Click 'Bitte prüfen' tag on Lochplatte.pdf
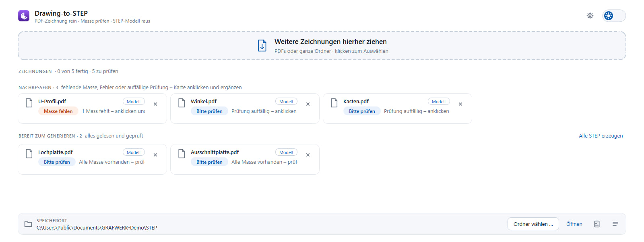The height and width of the screenshot is (242, 644). 57,162
